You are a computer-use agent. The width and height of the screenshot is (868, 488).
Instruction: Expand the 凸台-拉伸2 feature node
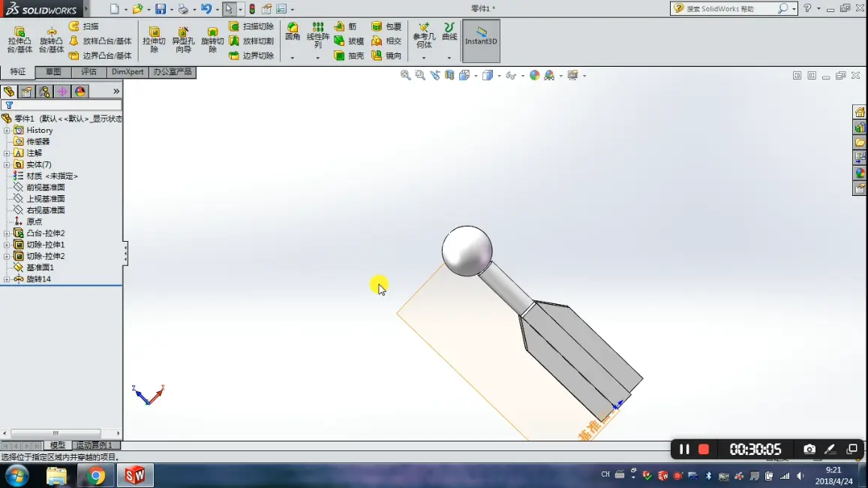pos(7,233)
